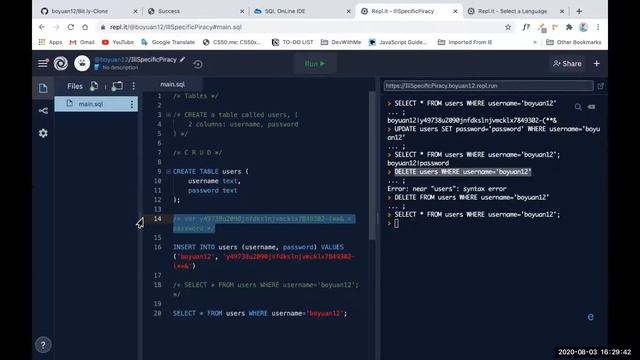Collapse the comment block at line 3
Viewport: 640px width, 360px height.
168,115
